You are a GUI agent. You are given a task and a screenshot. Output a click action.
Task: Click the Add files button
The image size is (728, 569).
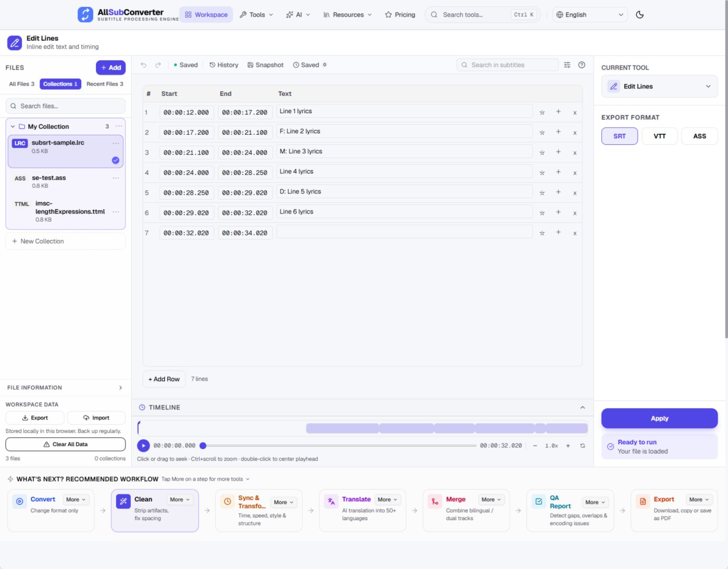click(111, 67)
